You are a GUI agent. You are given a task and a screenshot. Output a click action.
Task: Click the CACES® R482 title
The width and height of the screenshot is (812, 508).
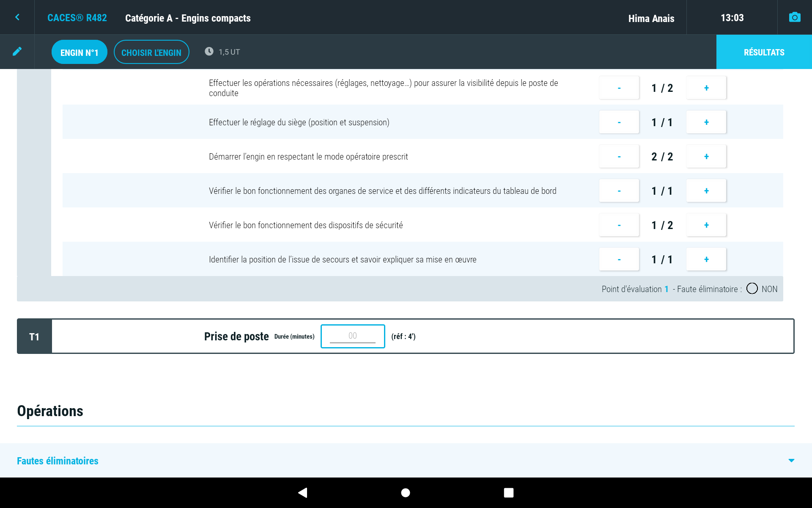77,18
